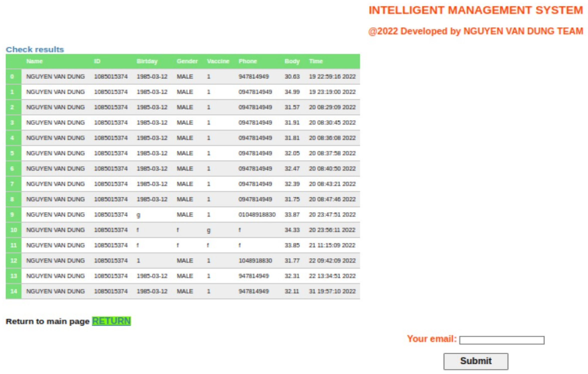
Task: Click row 12 phone 1048918830
Action: pyautogui.click(x=255, y=261)
